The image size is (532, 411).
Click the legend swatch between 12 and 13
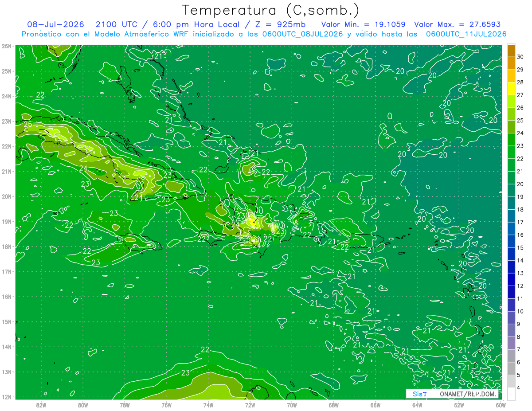(x=511, y=280)
